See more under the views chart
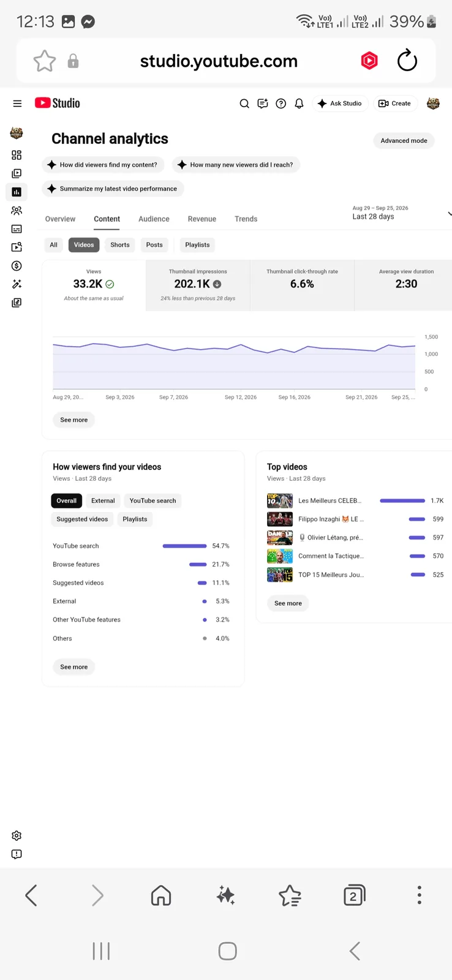This screenshot has width=452, height=980. click(73, 420)
